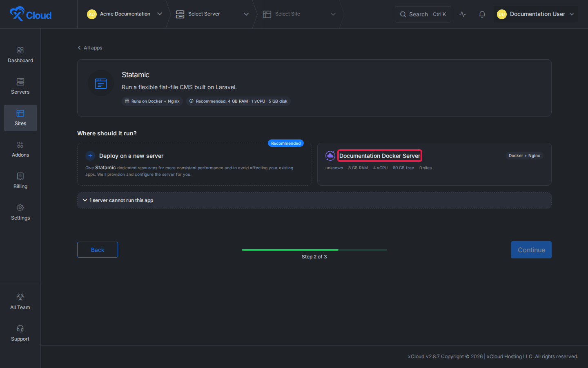Click the Recommended badge

point(286,143)
